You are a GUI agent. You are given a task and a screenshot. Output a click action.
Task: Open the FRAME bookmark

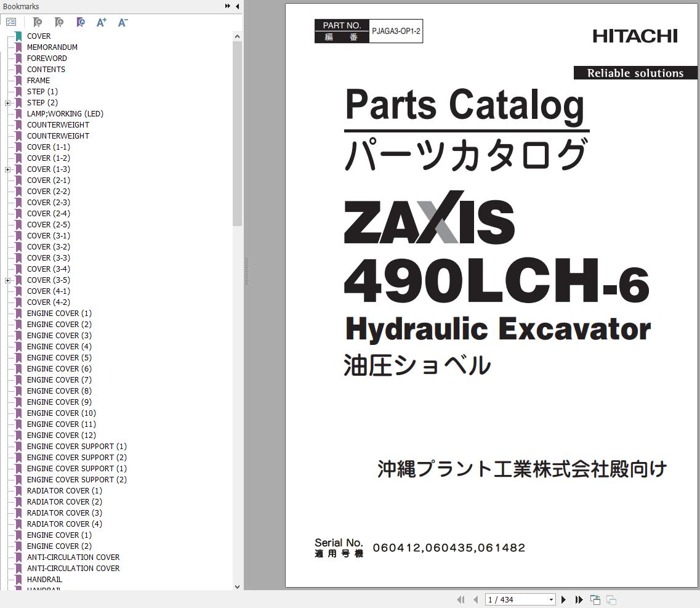click(x=38, y=81)
